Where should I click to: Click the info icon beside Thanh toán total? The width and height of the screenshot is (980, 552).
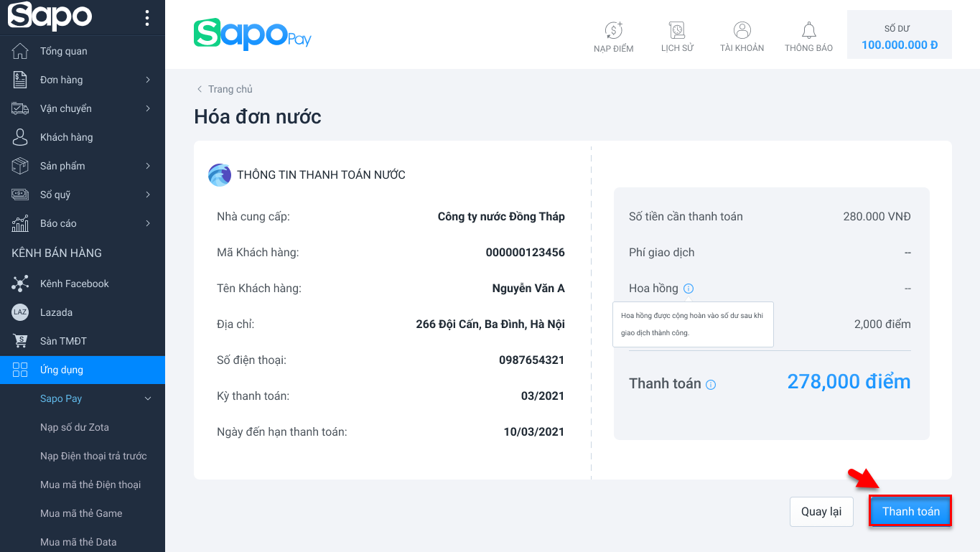pyautogui.click(x=711, y=385)
